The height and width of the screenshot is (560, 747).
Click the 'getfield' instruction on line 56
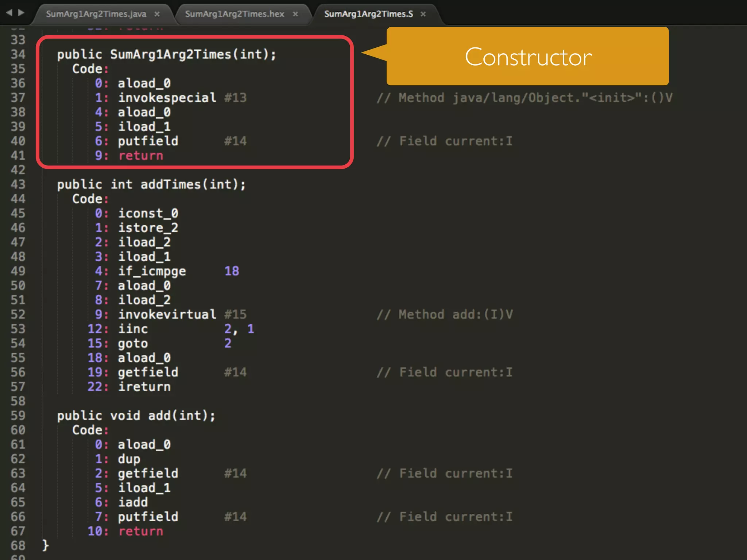pyautogui.click(x=148, y=373)
